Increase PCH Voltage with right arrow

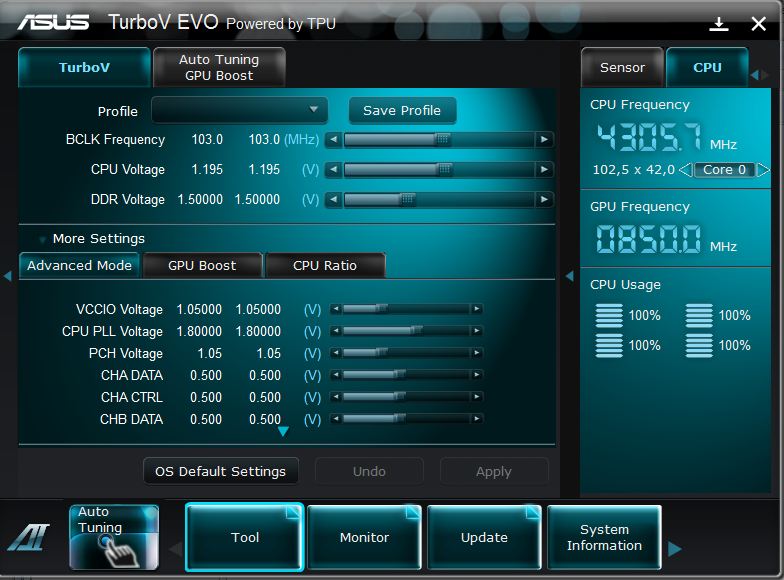click(x=477, y=352)
